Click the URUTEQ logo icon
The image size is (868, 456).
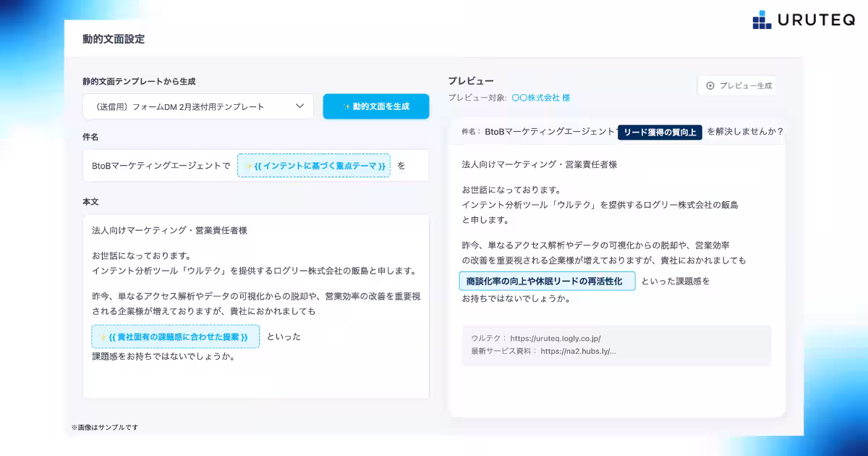[762, 20]
